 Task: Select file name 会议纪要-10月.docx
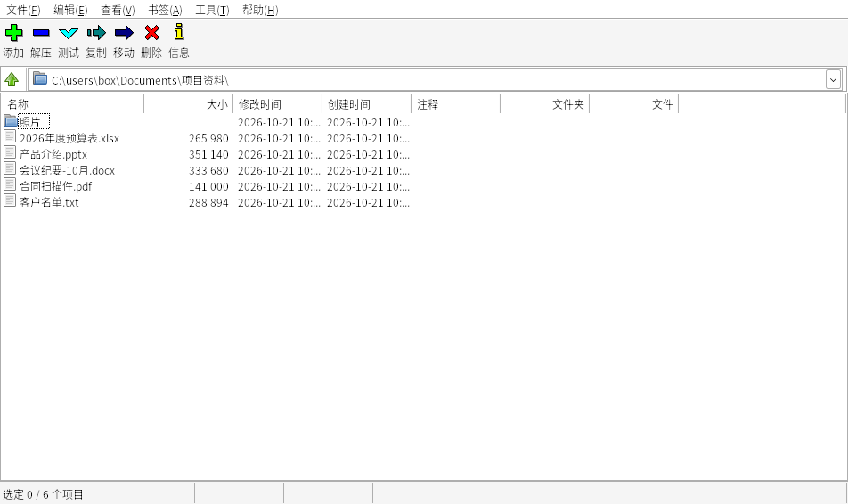click(x=67, y=170)
